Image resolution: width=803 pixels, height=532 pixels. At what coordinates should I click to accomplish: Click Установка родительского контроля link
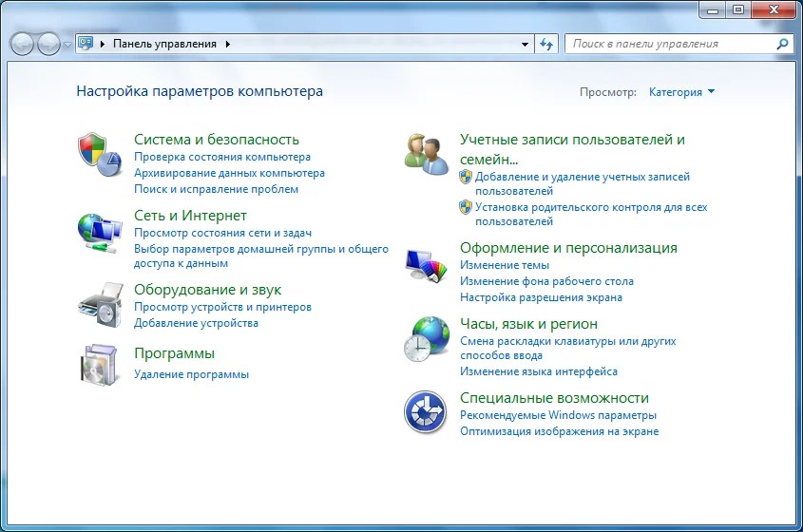pos(591,214)
